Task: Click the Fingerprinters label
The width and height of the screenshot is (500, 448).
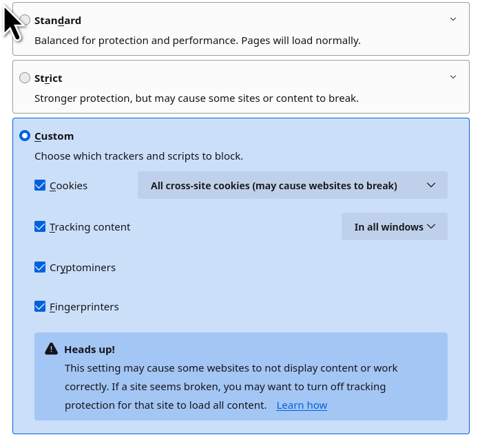Action: pos(84,307)
